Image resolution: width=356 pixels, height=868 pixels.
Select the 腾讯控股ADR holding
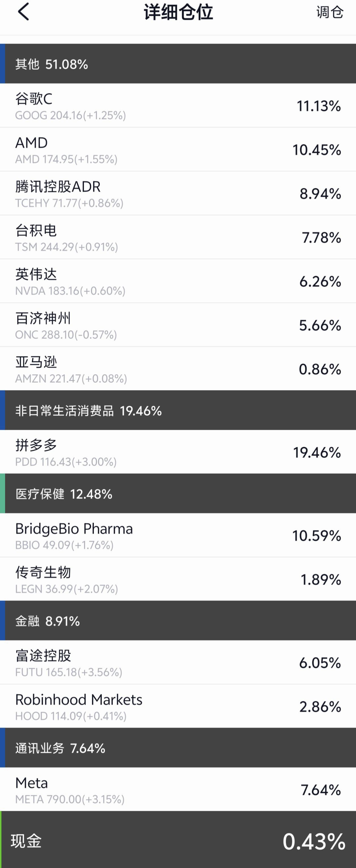click(x=178, y=193)
